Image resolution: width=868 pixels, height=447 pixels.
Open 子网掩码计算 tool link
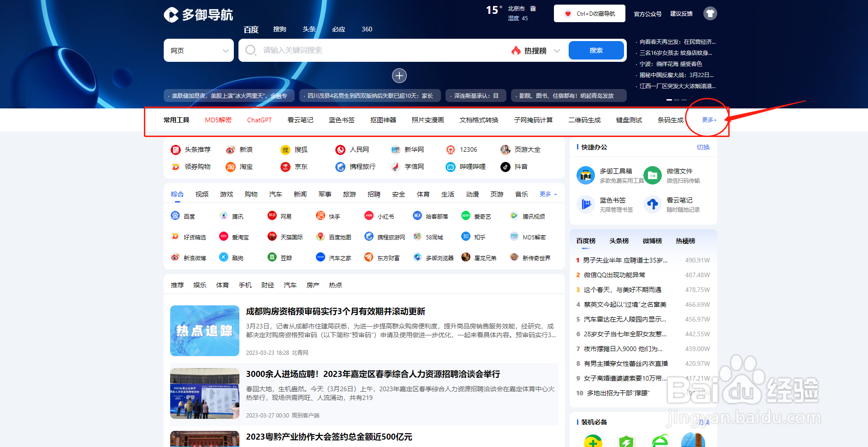(x=533, y=120)
